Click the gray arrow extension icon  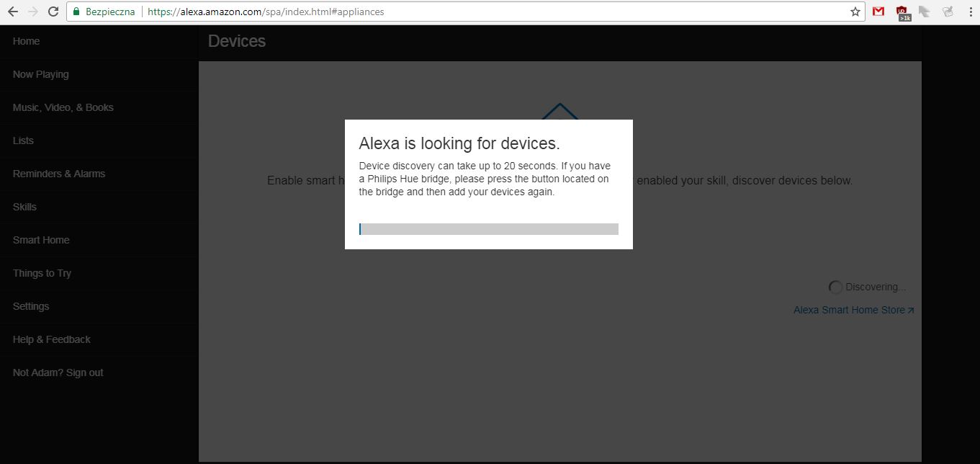925,12
